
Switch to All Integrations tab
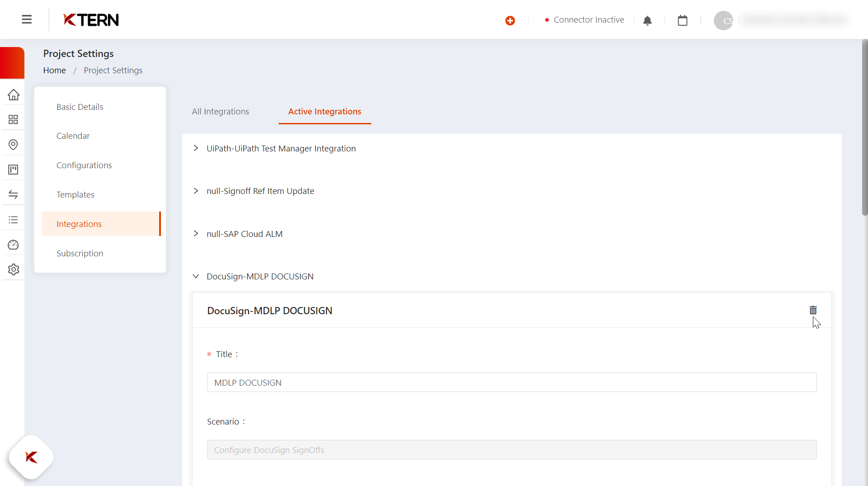click(x=220, y=111)
